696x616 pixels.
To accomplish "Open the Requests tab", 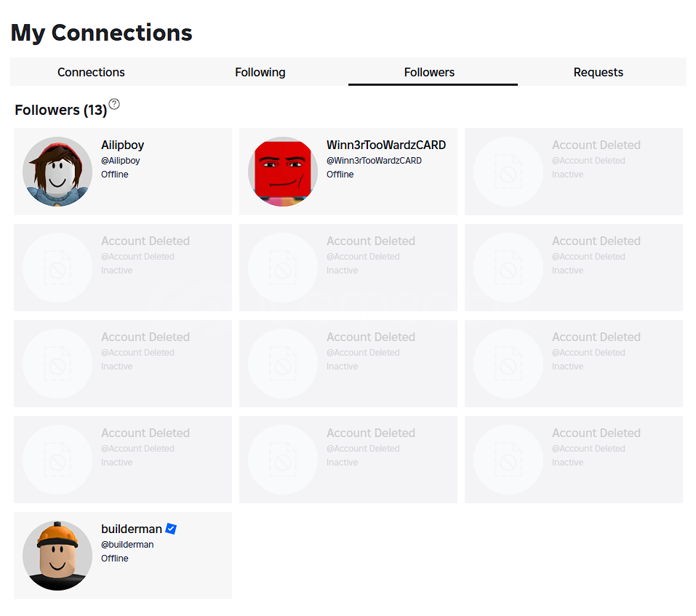I will pyautogui.click(x=599, y=72).
